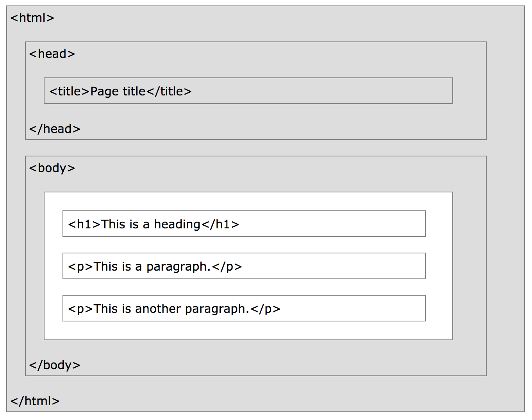Select the opening <body> tag label
This screenshot has width=532, height=420.
[x=52, y=168]
